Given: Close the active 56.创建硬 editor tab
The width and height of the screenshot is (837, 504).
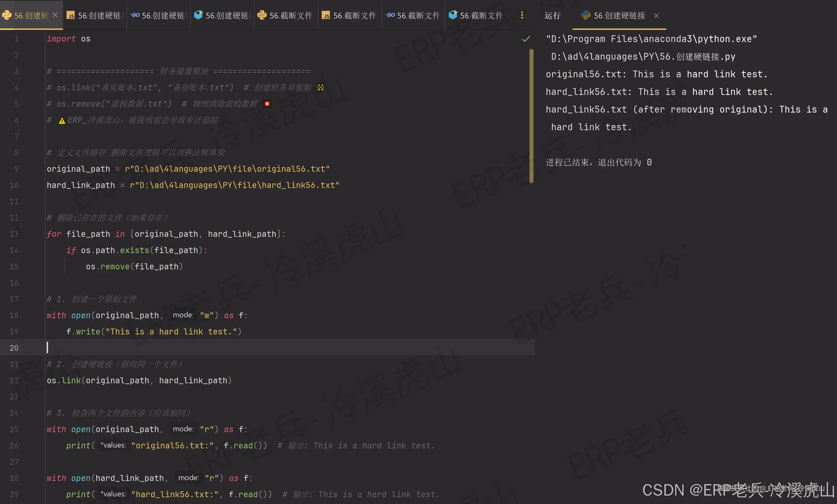Looking at the screenshot, I should pos(55,15).
